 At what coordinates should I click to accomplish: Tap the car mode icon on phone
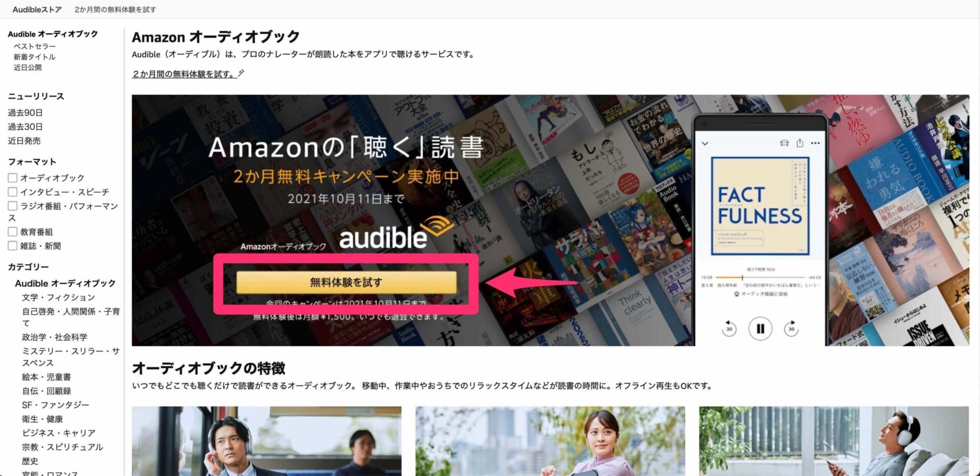785,143
